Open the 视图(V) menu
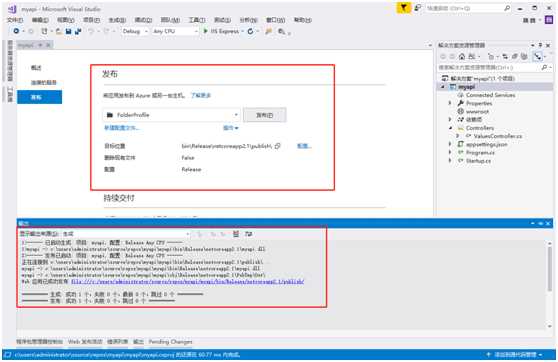Screen dimensions: 558x362 66,20
